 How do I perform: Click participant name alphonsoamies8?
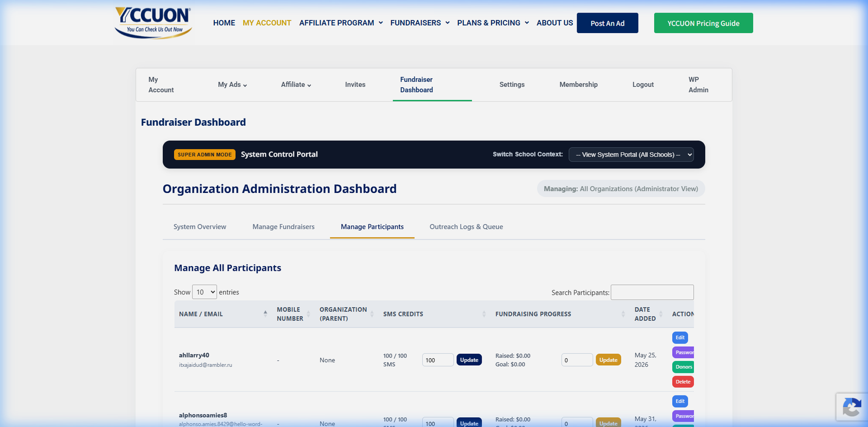tap(203, 416)
